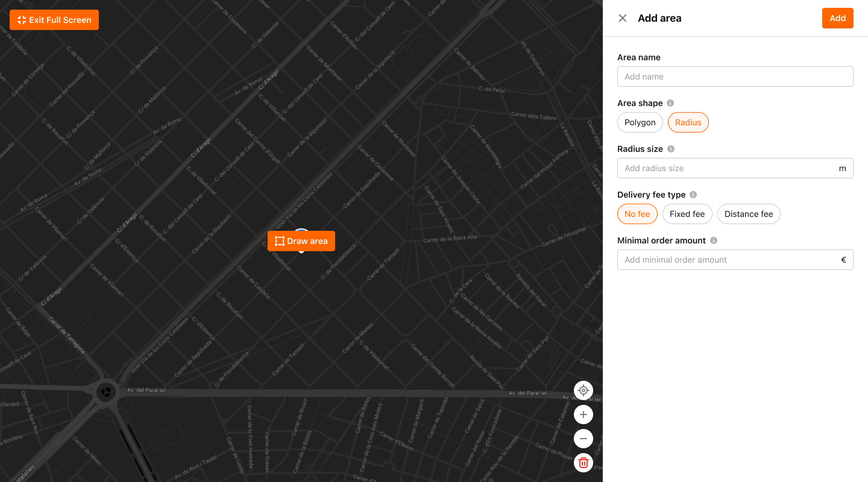Click the Draw area button on map
Screen dimensions: 868x482
click(x=301, y=241)
